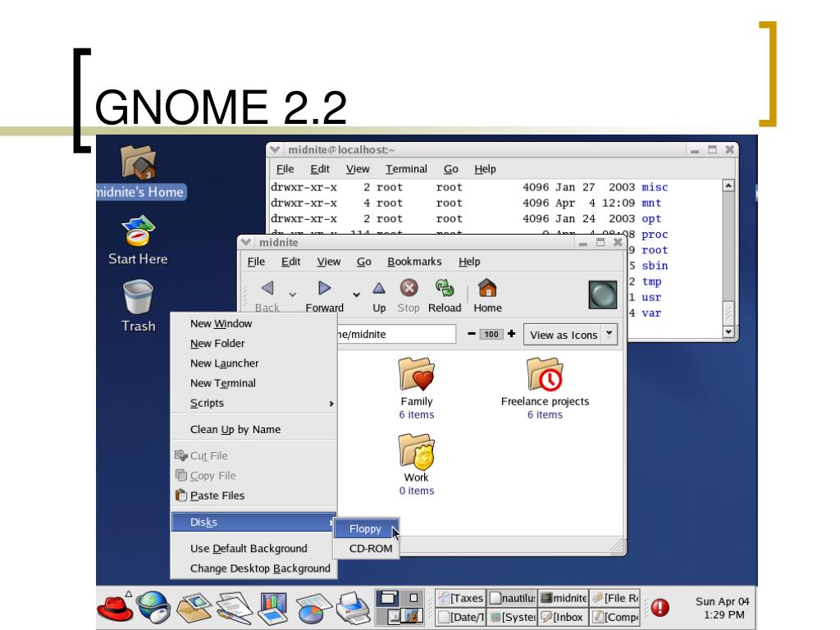Click the Nautilus throbber icon
The height and width of the screenshot is (630, 840).
pos(603,294)
